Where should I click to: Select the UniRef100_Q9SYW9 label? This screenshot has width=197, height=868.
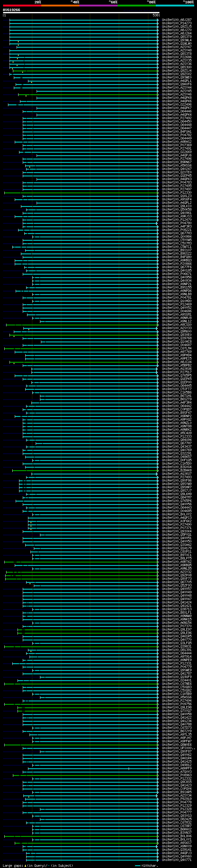[x=177, y=484]
